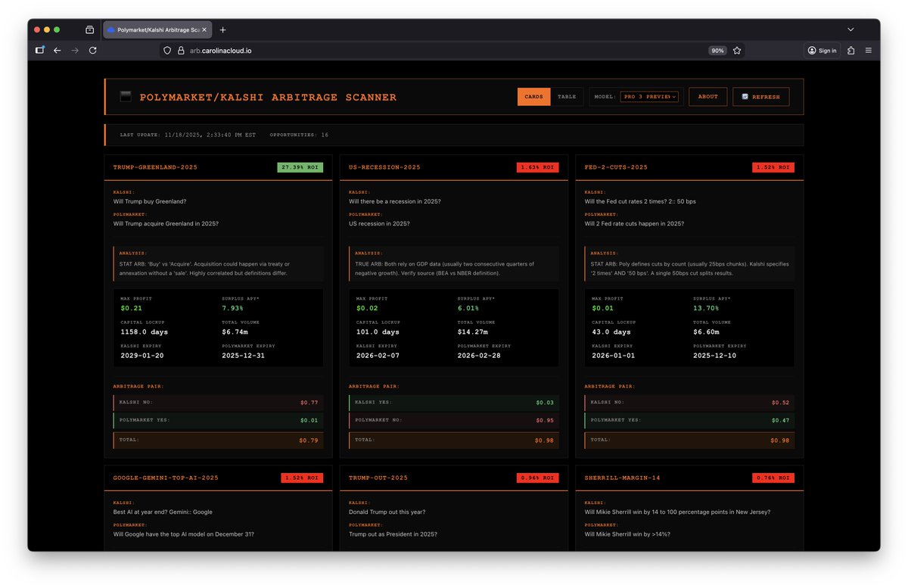Image resolution: width=908 pixels, height=588 pixels.
Task: Click the scanner logo icon beside title
Action: click(x=126, y=96)
